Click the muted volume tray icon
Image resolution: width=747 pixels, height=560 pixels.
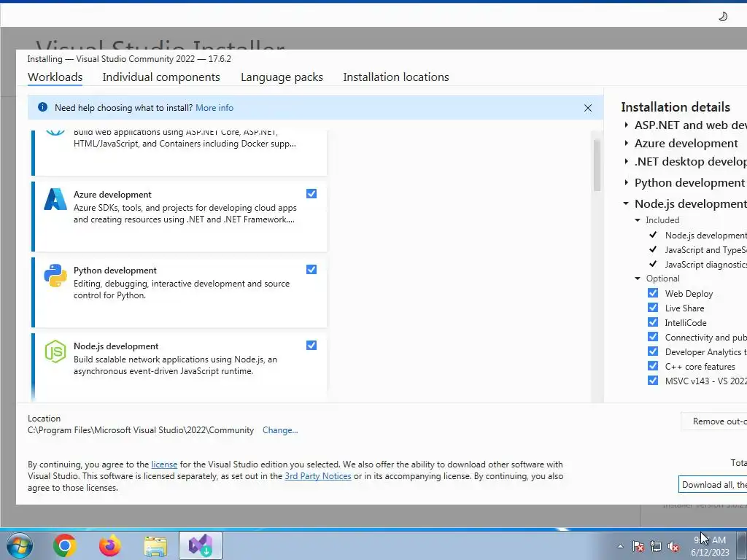673,547
